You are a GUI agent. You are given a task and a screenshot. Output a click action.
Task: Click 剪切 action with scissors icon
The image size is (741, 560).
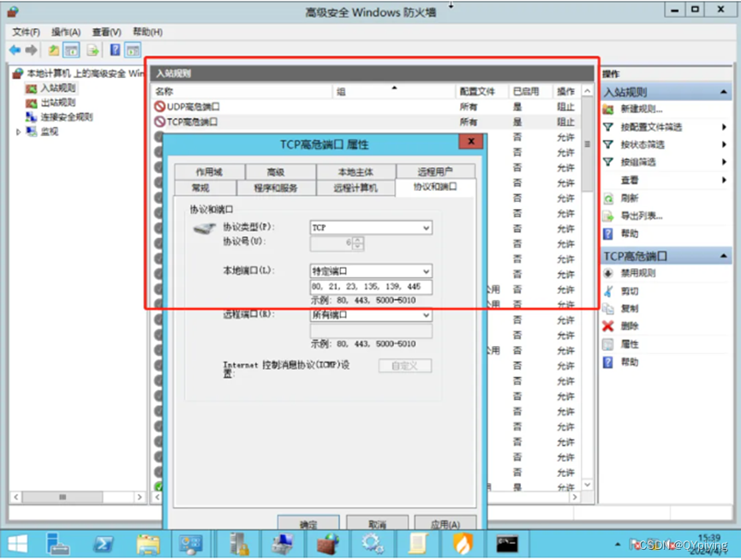629,291
